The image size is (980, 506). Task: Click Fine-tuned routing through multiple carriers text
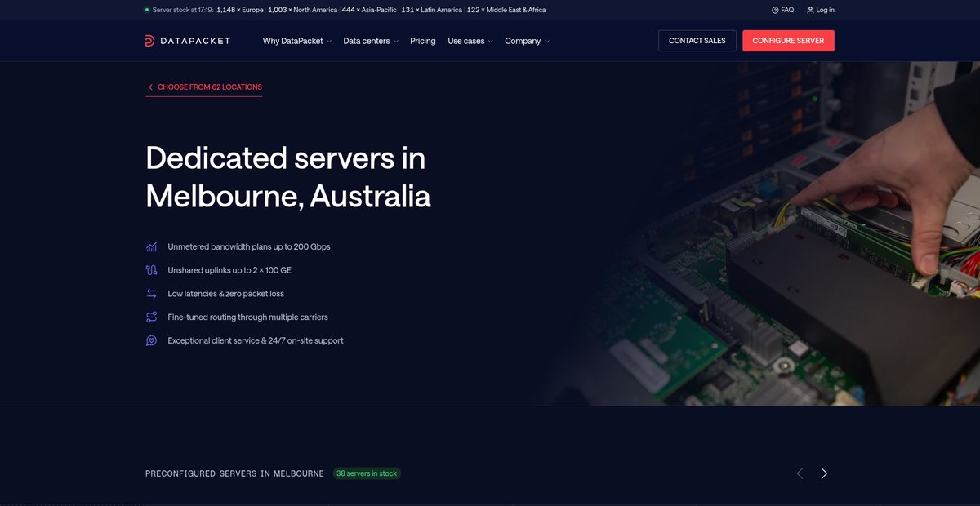(x=247, y=317)
